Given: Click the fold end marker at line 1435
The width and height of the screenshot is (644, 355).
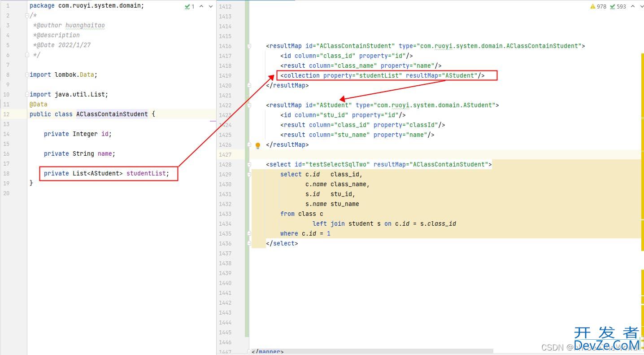Looking at the screenshot, I should [249, 233].
